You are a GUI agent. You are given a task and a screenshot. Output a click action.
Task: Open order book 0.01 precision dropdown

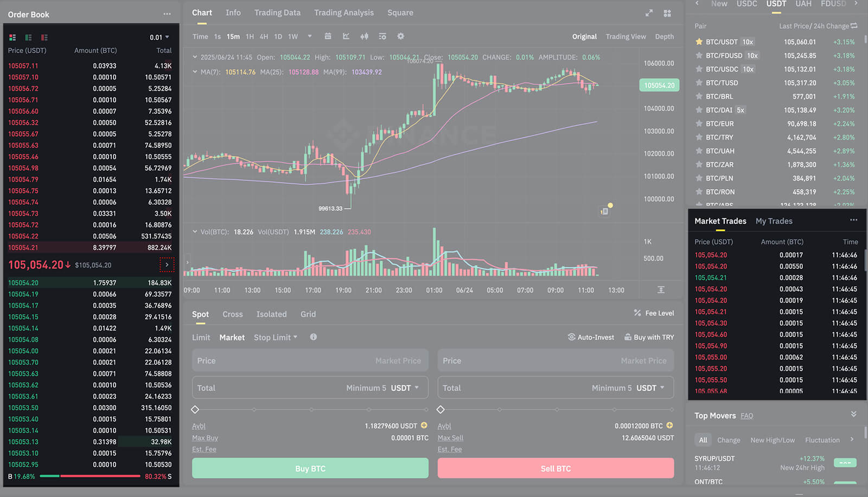(159, 37)
